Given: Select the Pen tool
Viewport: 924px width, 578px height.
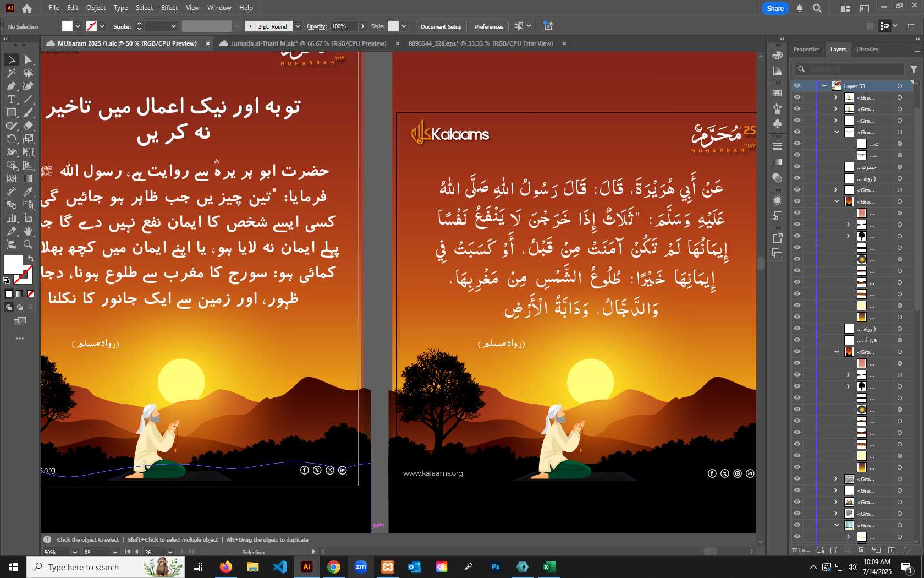Looking at the screenshot, I should tap(11, 86).
